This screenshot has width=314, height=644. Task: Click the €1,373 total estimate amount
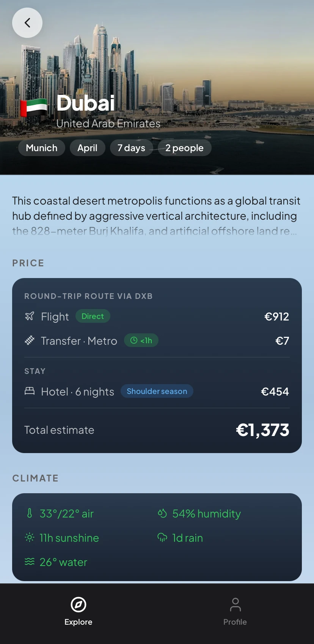pyautogui.click(x=262, y=430)
